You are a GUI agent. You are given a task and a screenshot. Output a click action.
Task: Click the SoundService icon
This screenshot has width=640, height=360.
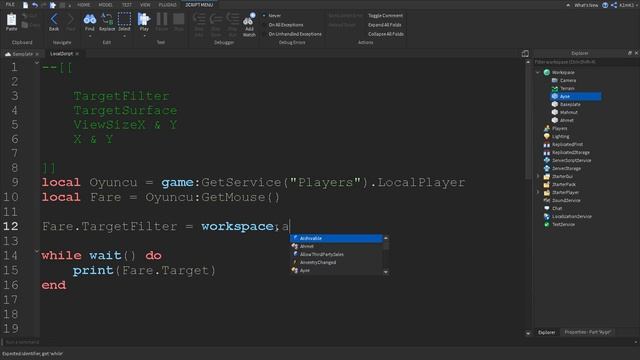click(547, 200)
